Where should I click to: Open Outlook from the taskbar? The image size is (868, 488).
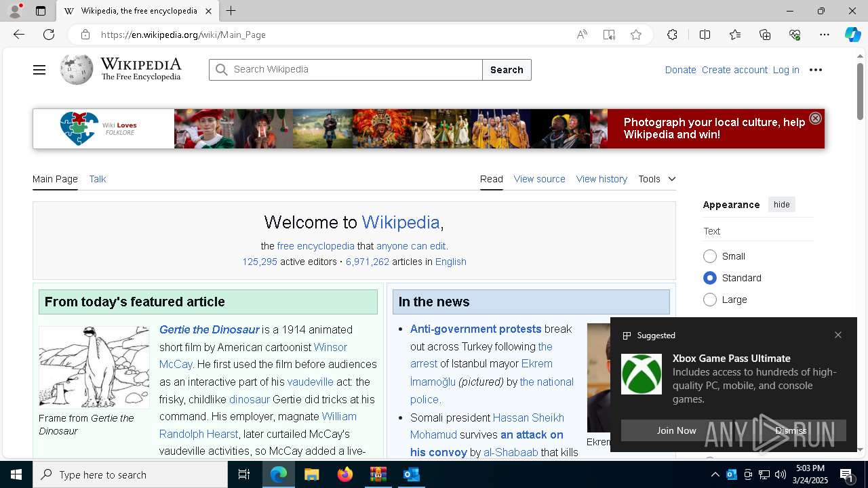tap(412, 474)
